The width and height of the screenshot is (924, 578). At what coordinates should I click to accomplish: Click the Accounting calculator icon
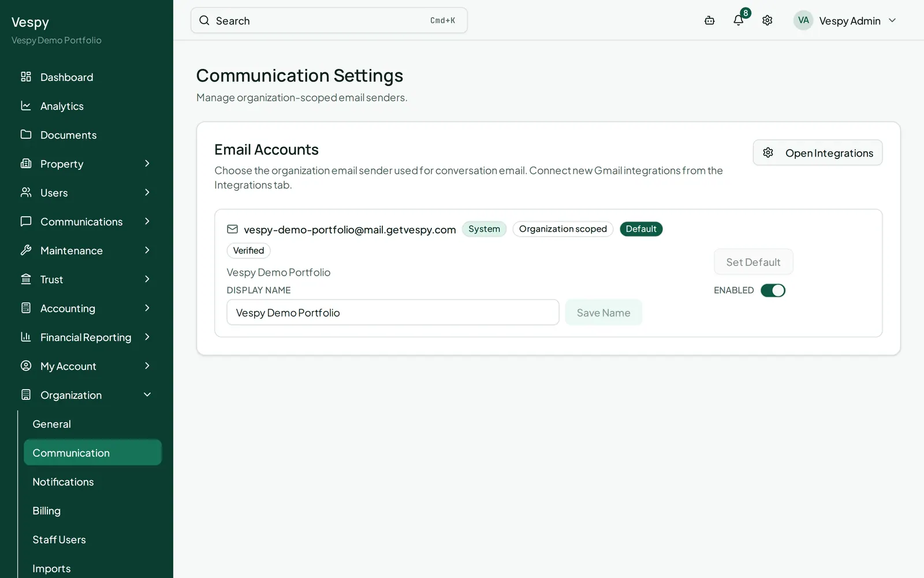point(26,308)
